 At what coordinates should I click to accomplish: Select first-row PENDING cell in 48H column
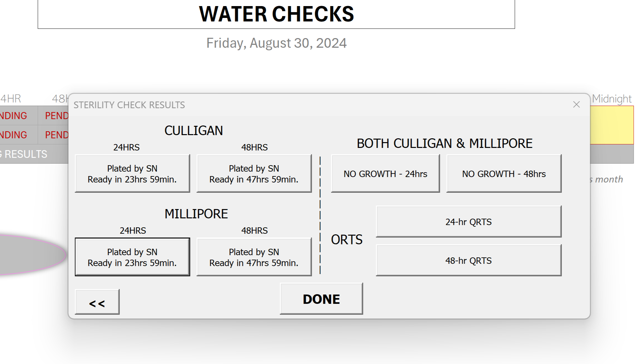[57, 116]
